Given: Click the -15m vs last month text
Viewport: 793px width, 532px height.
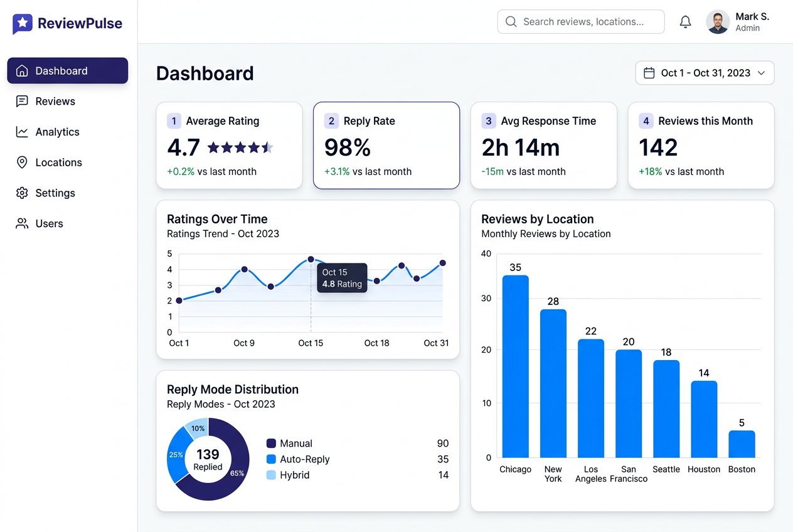Looking at the screenshot, I should (x=524, y=171).
